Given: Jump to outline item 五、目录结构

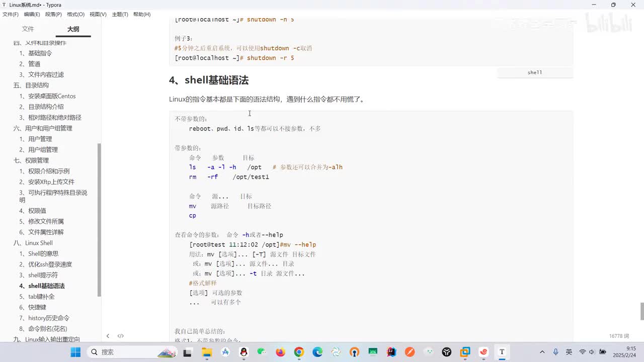Looking at the screenshot, I should (x=31, y=85).
